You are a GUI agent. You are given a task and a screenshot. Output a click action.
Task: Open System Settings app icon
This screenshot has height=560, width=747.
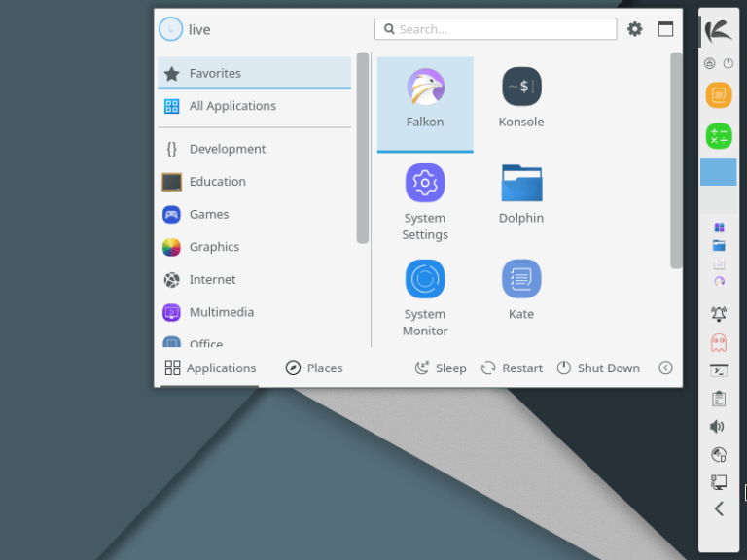425,201
